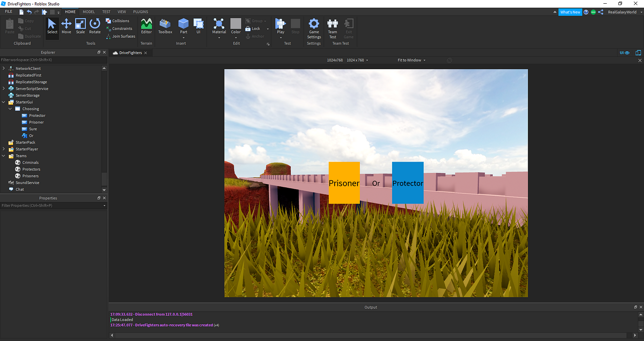Open the 1024 x 768 resolution dropdown
644x341 pixels.
pos(357,60)
